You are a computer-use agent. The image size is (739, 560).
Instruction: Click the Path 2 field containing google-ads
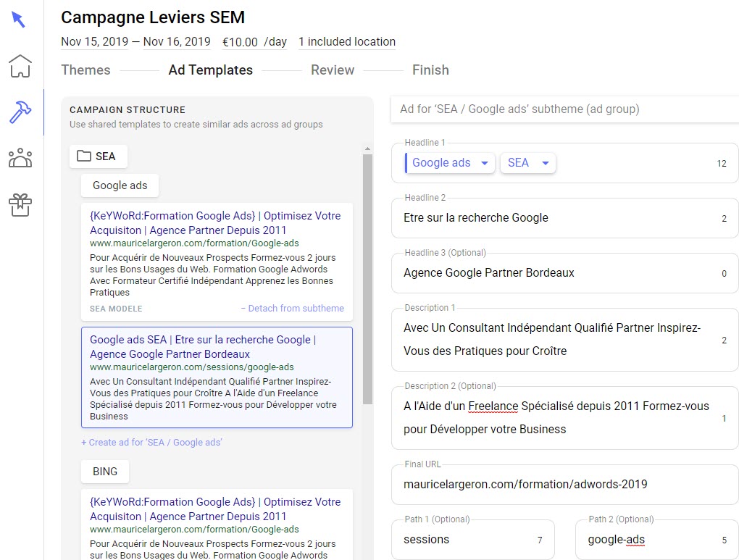(x=656, y=539)
